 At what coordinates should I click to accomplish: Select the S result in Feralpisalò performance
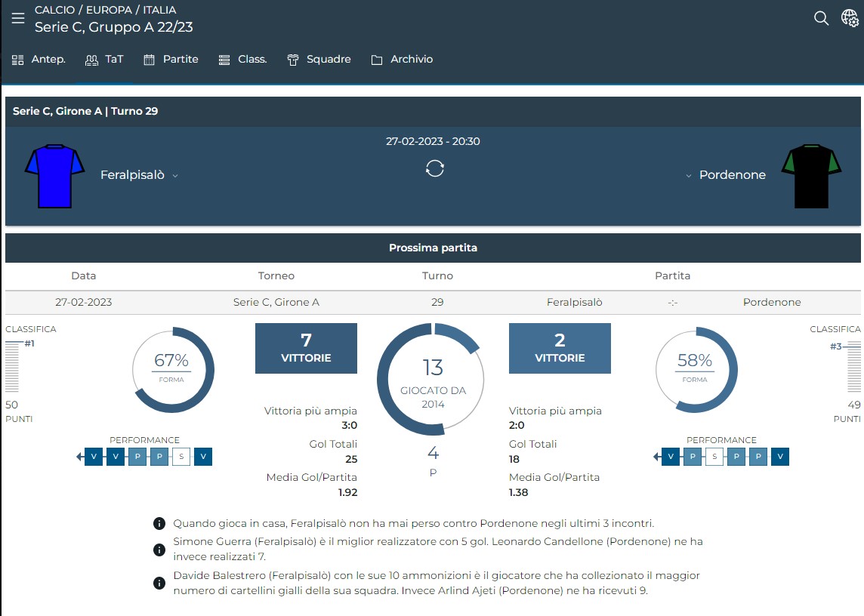tap(181, 457)
